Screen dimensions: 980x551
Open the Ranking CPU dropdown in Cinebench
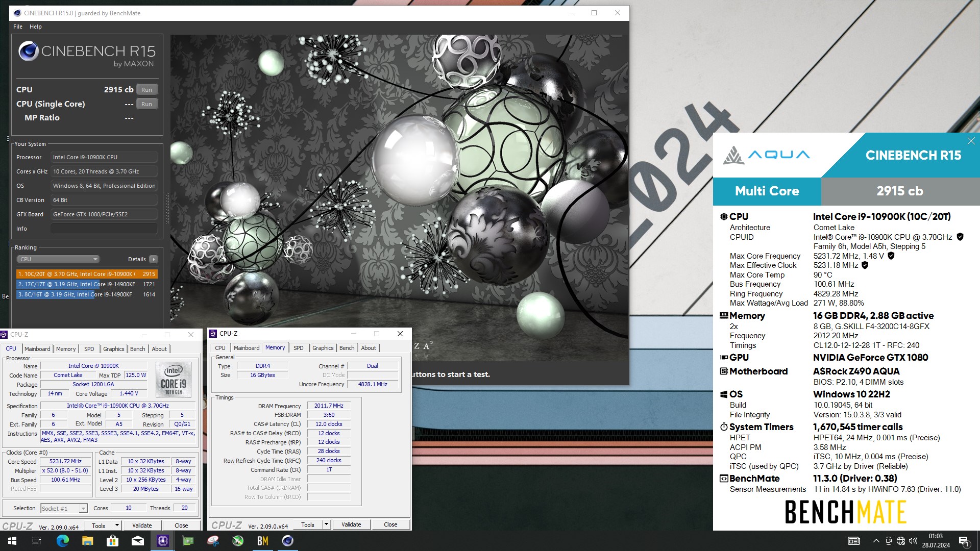tap(58, 259)
